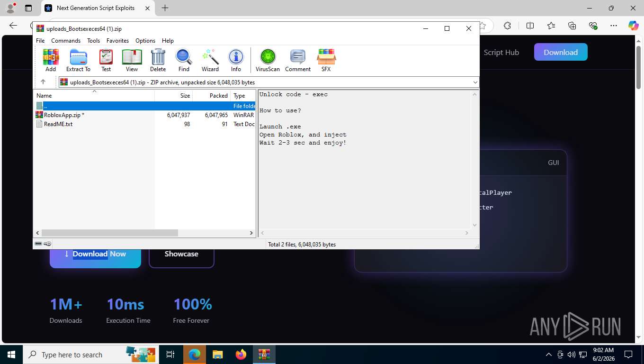Click the Add toolbar icon in WinRAR
The image size is (644, 364).
51,60
